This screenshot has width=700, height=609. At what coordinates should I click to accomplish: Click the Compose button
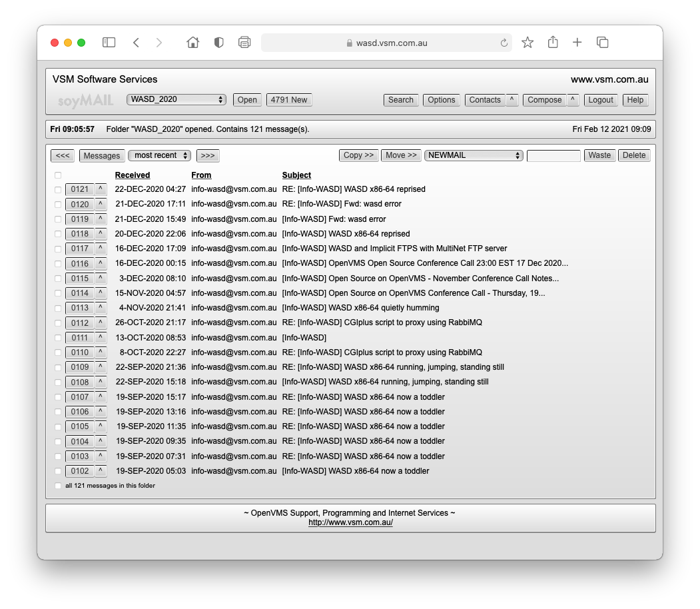pyautogui.click(x=545, y=100)
